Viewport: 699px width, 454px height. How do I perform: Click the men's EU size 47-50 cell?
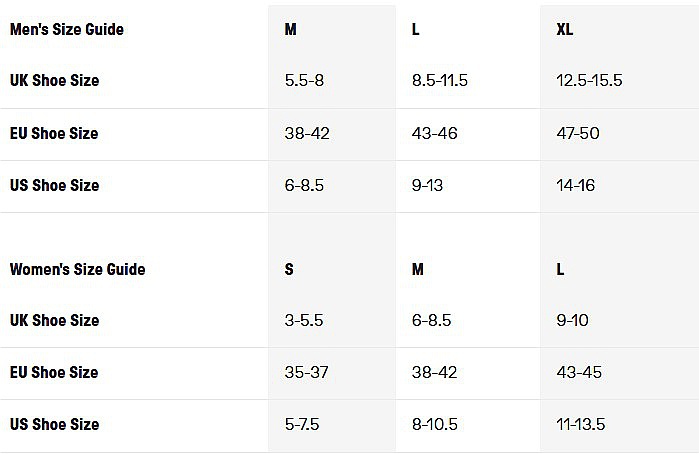(x=578, y=133)
